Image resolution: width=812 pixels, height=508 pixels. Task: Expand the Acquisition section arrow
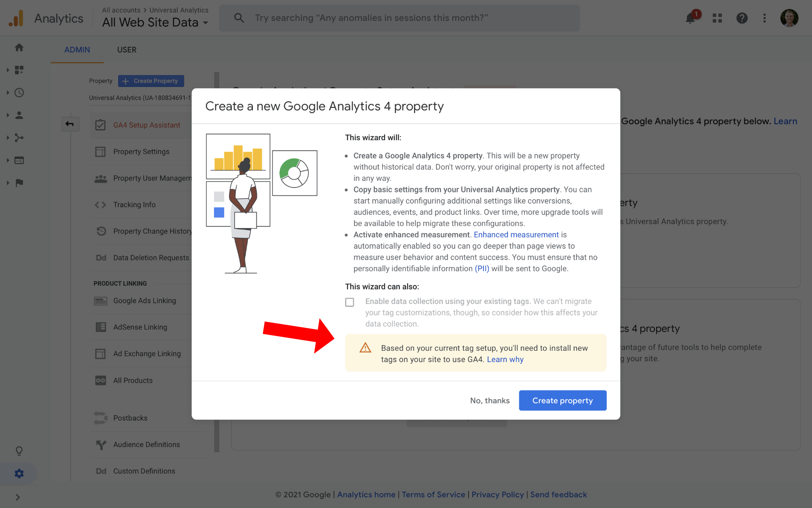click(8, 138)
